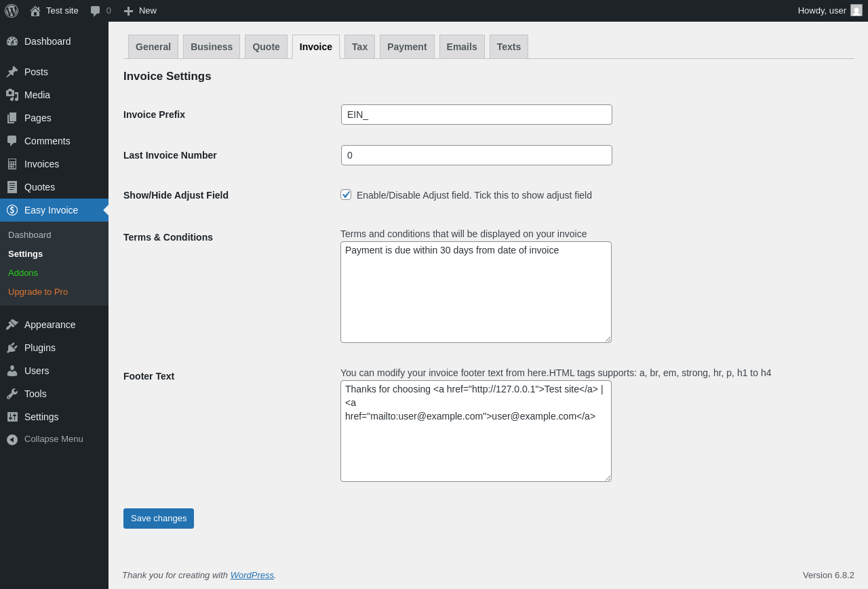Screen dimensions: 868x589
Task: Open the comments bubble icon in admin bar
Action: pos(96,11)
